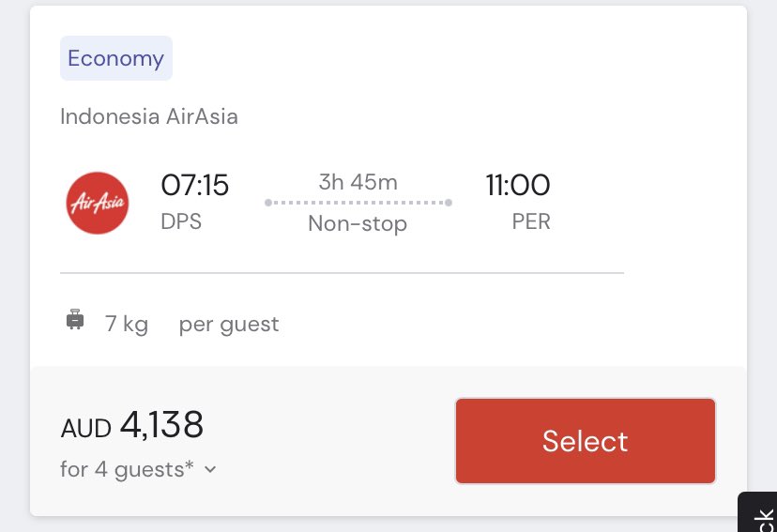Click the horizontal divider below flight times
Screen dimensions: 777x532
[342, 273]
